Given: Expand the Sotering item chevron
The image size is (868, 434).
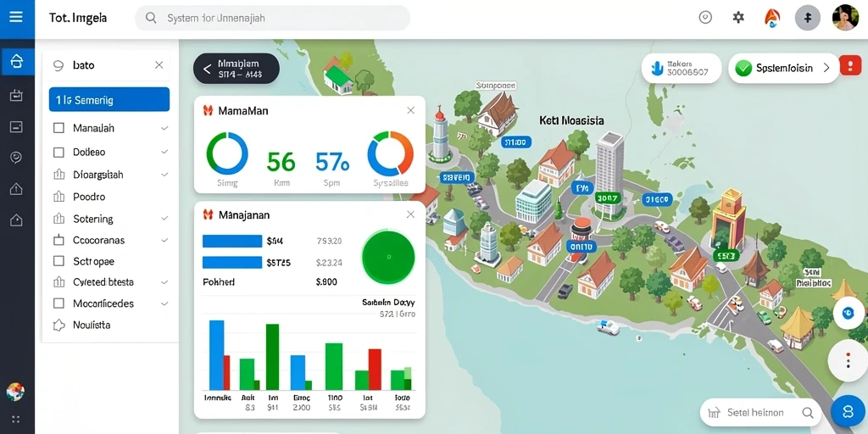Looking at the screenshot, I should point(164,219).
